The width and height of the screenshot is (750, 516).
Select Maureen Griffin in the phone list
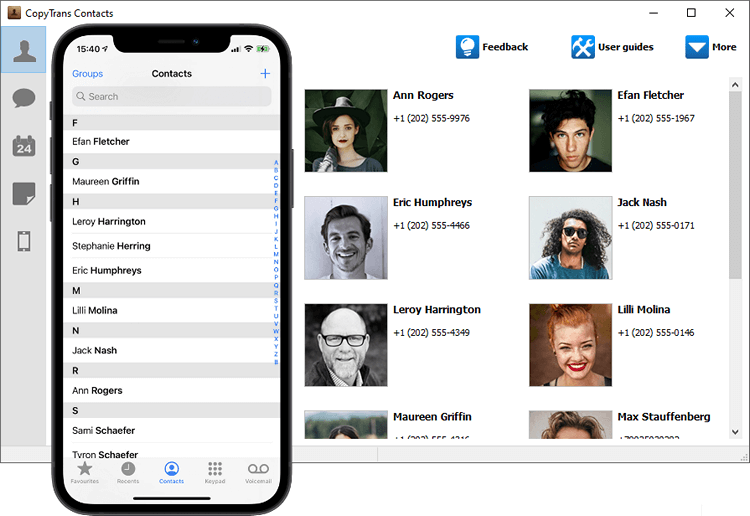[x=171, y=181]
